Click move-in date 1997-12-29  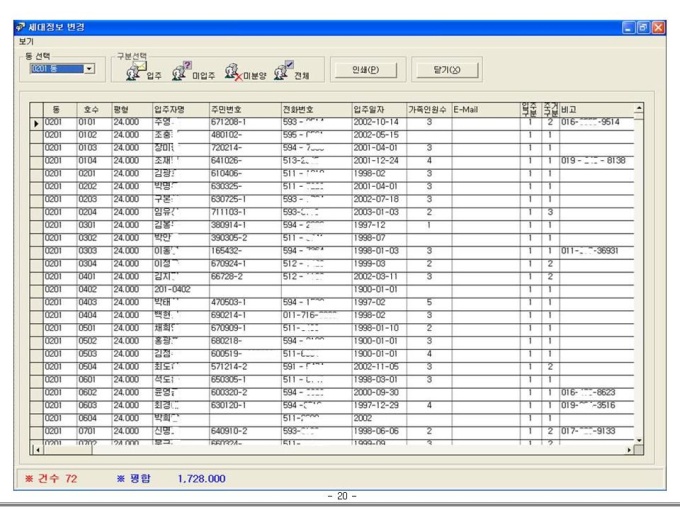[379, 405]
